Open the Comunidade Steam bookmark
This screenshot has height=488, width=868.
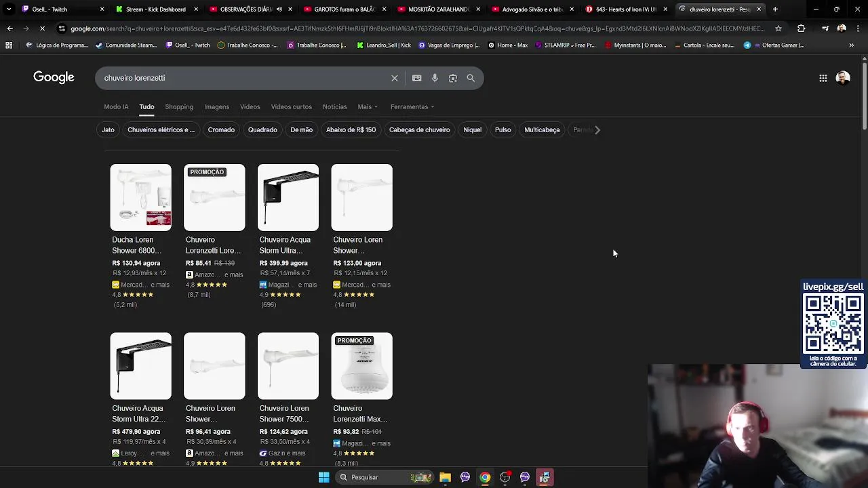click(126, 45)
